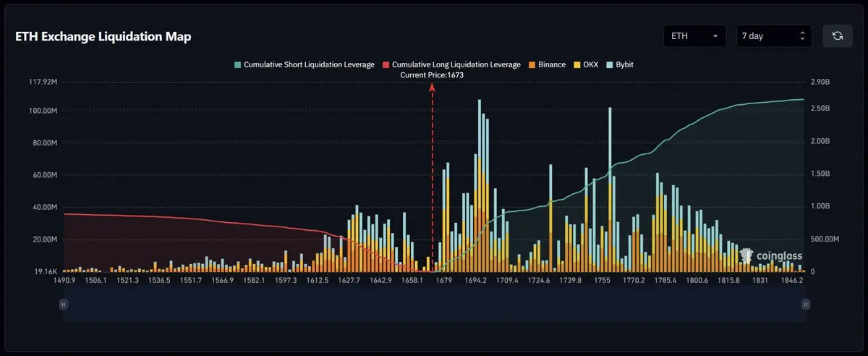This screenshot has height=356, width=868.
Task: Toggle the Binance legend series
Action: (x=546, y=64)
